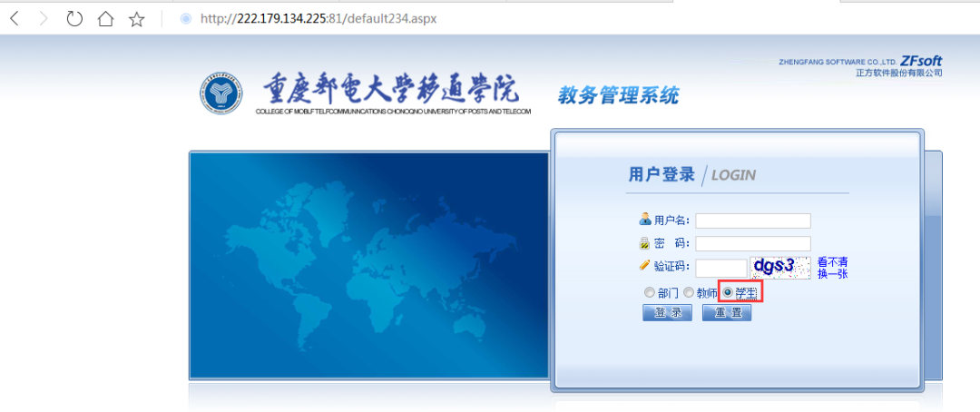Image resolution: width=980 pixels, height=412 pixels.
Task: Click the user icon beside 用户名
Action: tap(645, 219)
